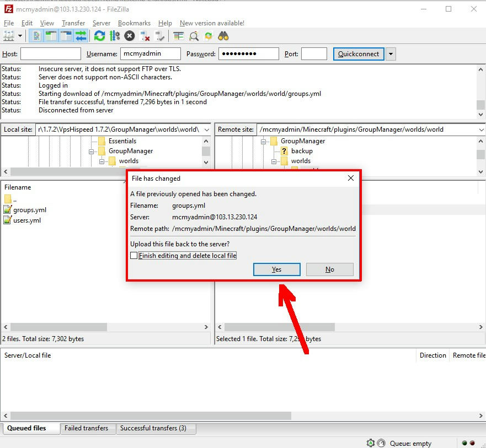Toggle message log display icon

(x=36, y=36)
